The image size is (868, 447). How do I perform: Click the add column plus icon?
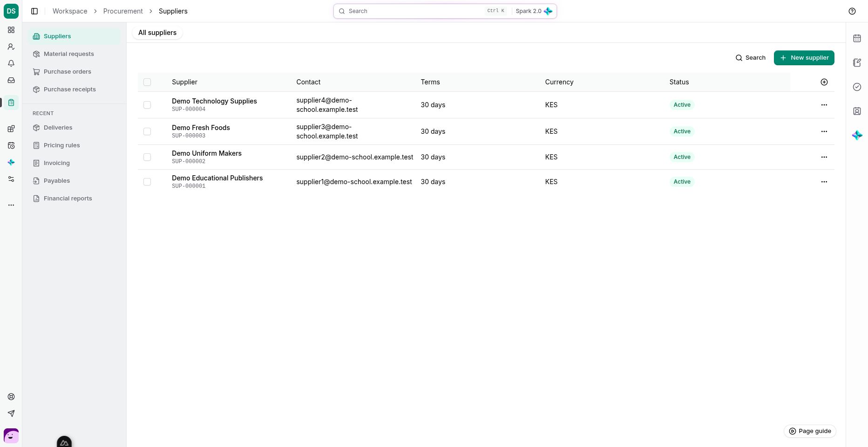coord(824,82)
